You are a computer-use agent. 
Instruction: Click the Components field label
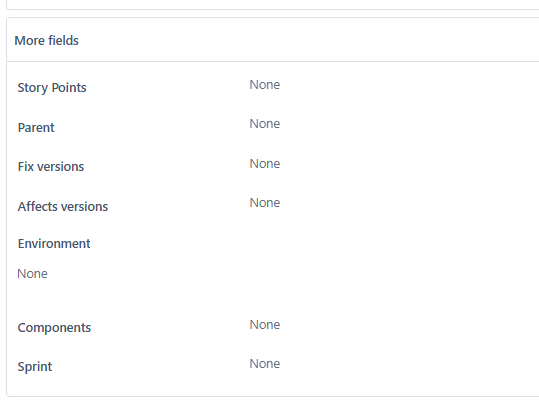coord(54,328)
